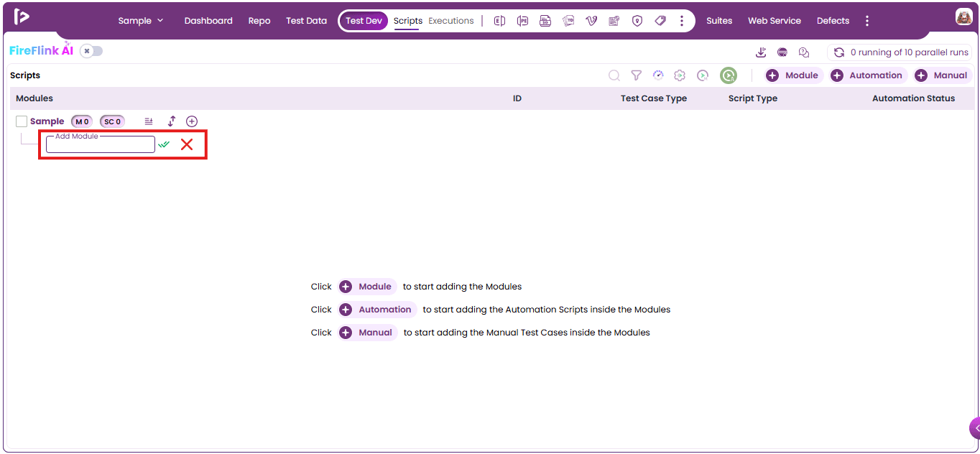Open the Defects tab
The width and height of the screenshot is (980, 454).
833,21
